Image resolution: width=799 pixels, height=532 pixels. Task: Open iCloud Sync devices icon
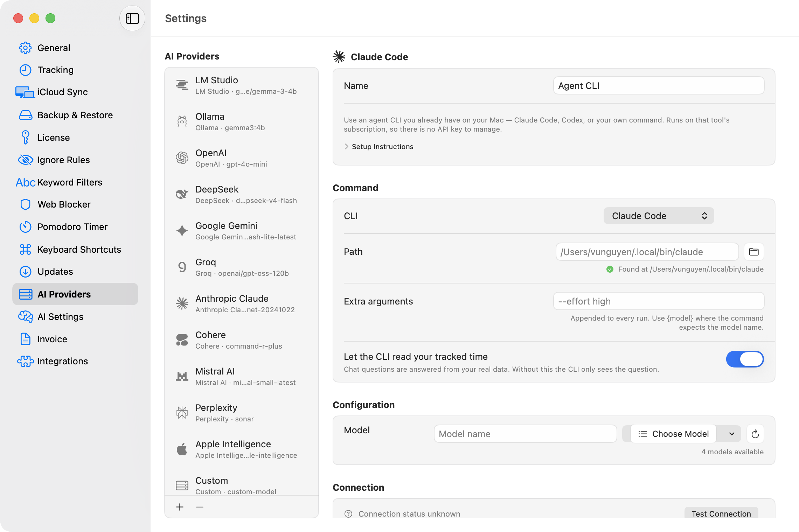pos(25,92)
